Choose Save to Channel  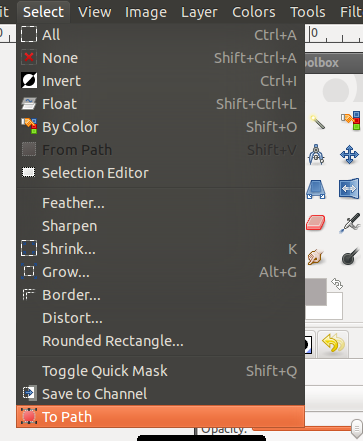pos(160,394)
